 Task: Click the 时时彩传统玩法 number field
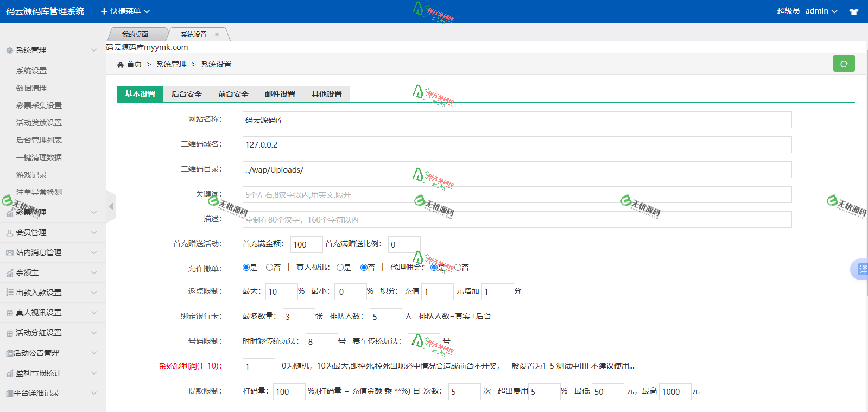(322, 341)
